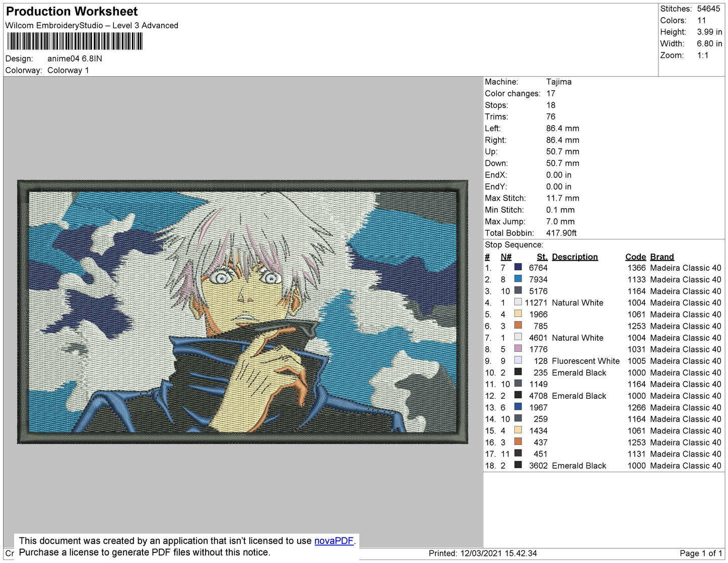The width and height of the screenshot is (728, 563).
Task: Select the design name "anime04 6.8IN"
Action: coord(75,58)
